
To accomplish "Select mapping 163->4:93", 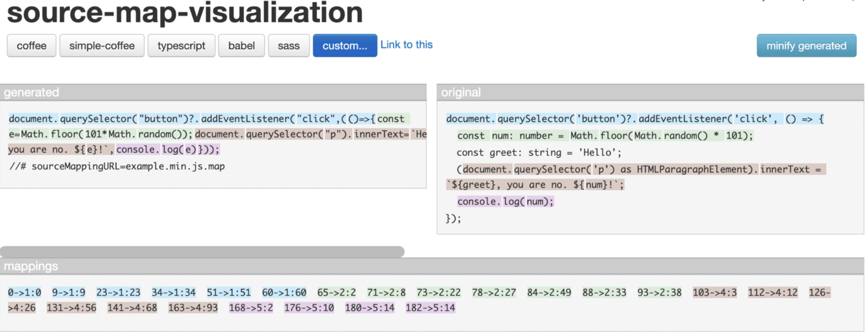I will tap(193, 308).
